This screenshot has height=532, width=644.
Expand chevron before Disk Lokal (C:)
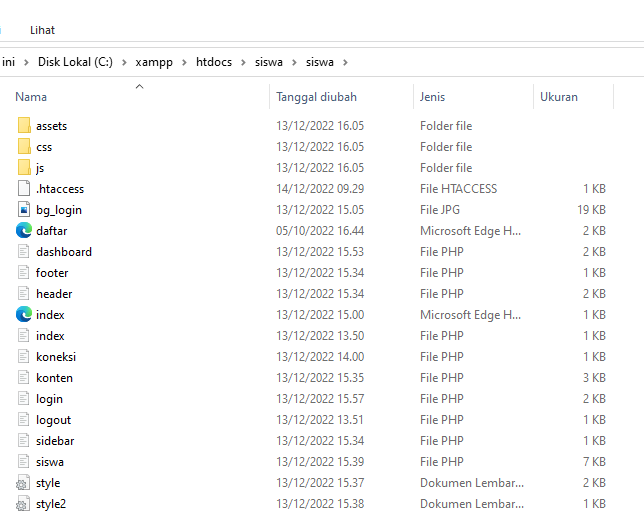click(26, 62)
